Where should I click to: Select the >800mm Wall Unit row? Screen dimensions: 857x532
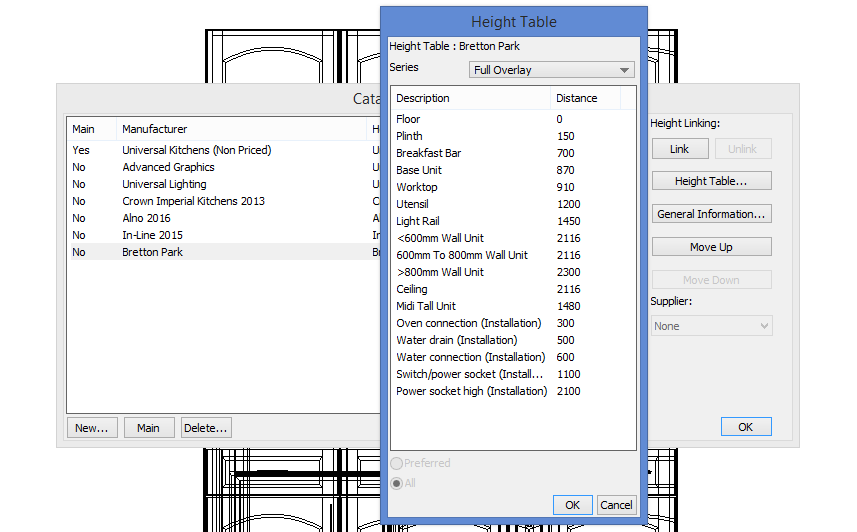[513, 272]
